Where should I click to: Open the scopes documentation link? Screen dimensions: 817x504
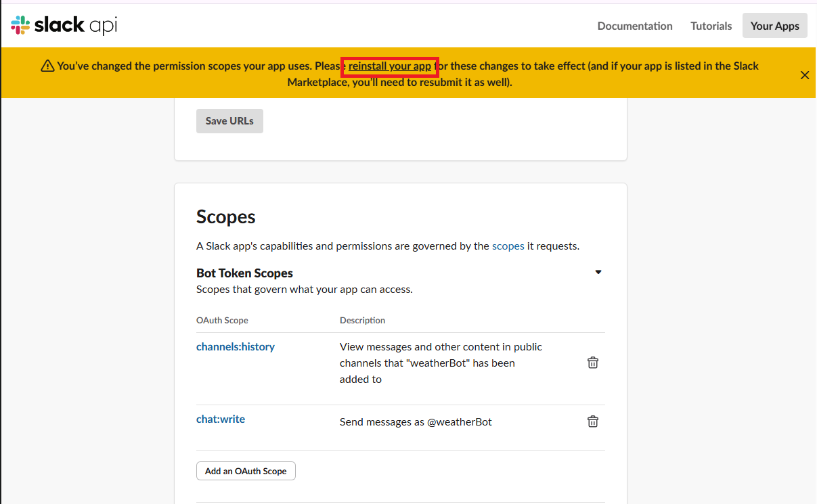pos(508,246)
